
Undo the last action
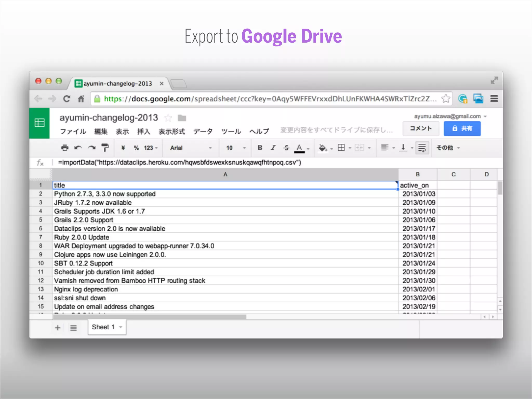coord(78,148)
